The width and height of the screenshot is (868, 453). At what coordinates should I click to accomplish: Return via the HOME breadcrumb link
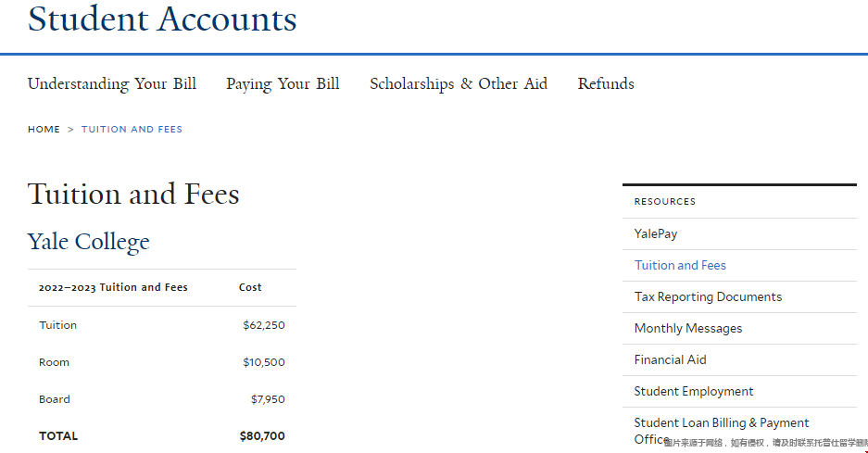coord(44,130)
